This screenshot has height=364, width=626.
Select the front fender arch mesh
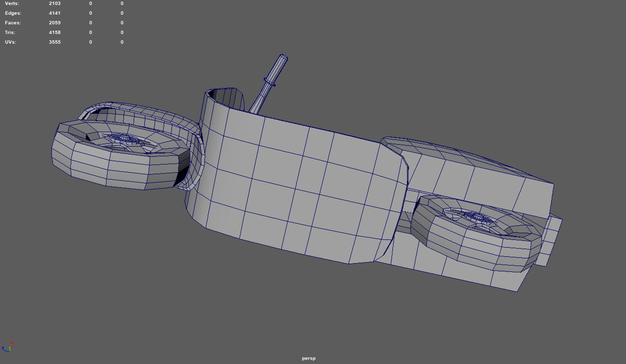(145, 111)
